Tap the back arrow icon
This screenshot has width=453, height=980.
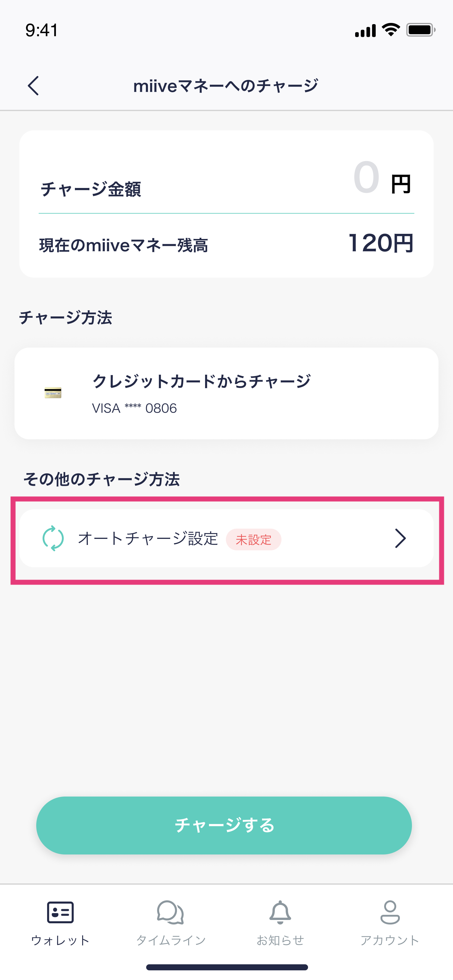click(34, 86)
